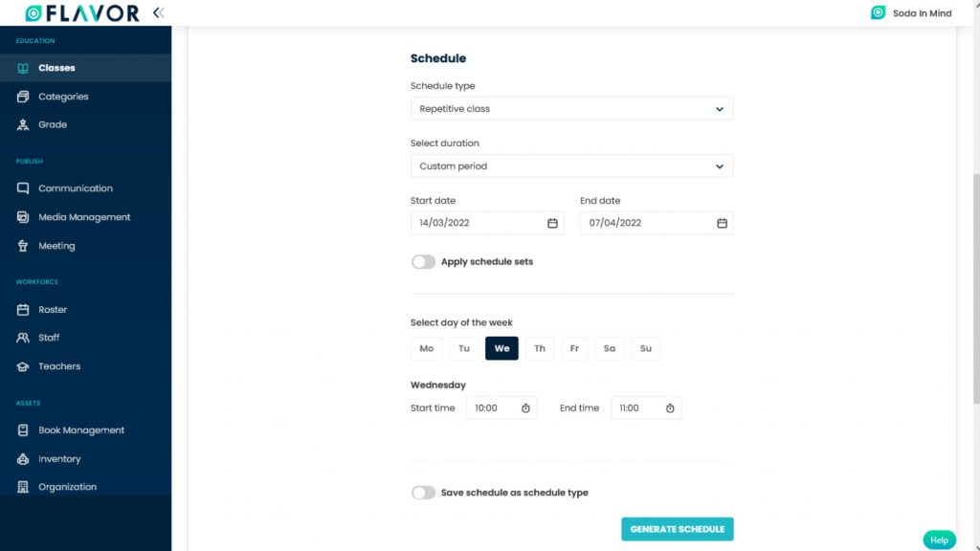Screen dimensions: 980x551
Task: Click the clock icon in End time
Action: [670, 408]
